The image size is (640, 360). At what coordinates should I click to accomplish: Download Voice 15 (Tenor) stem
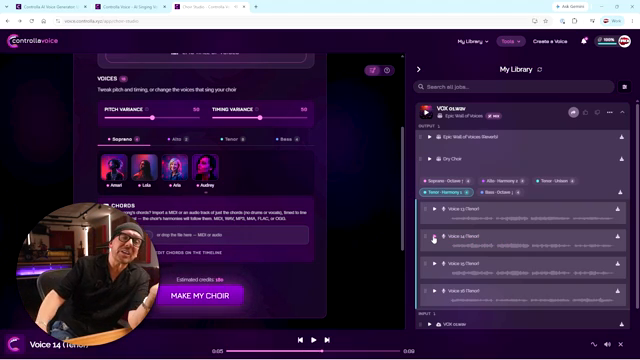coord(618,264)
